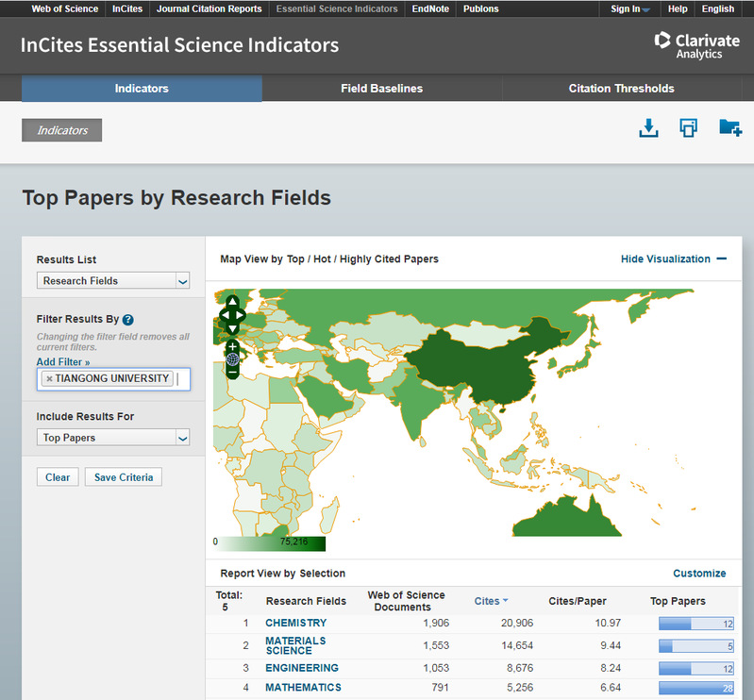This screenshot has width=754, height=700.
Task: Click Top in map view title
Action: point(295,258)
